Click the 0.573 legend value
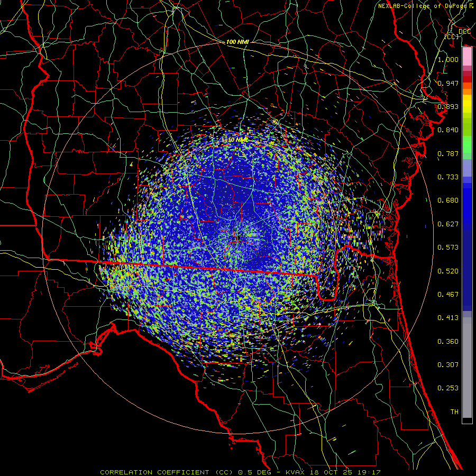476x476 pixels. pyautogui.click(x=448, y=248)
